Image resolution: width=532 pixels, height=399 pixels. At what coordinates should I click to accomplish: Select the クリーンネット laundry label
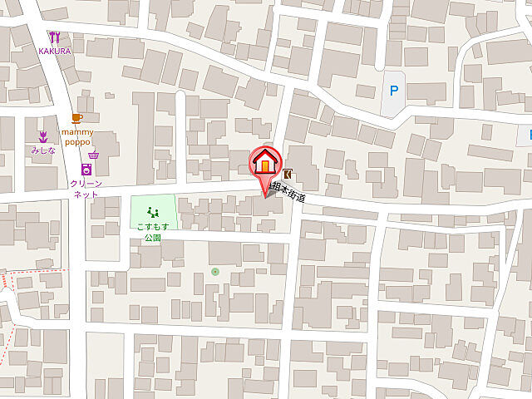(86, 190)
